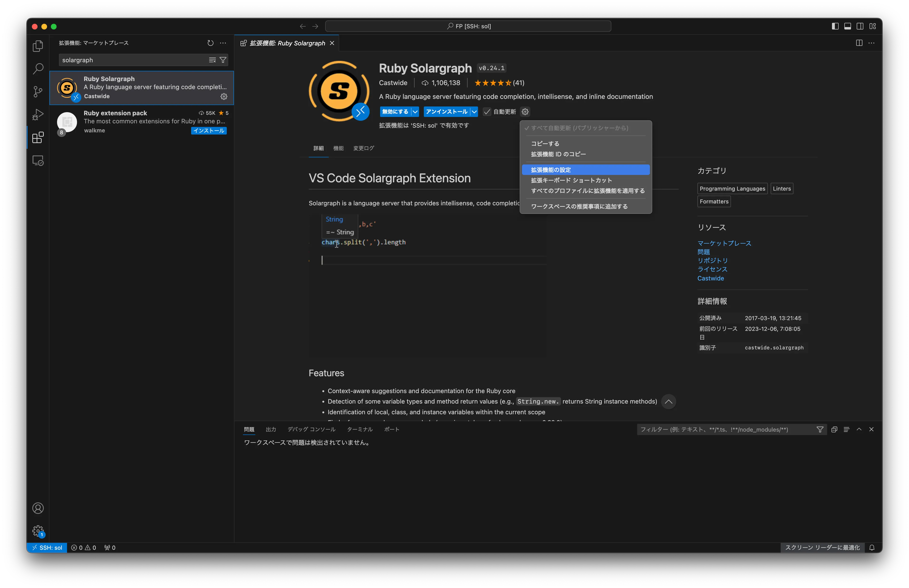909x588 pixels.
Task: Click the Linters category tag
Action: 782,189
